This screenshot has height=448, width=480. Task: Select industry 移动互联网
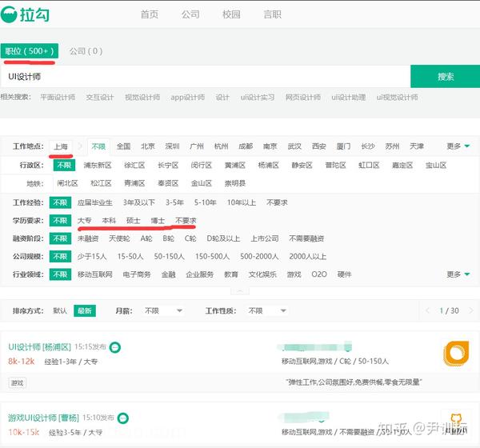[95, 274]
